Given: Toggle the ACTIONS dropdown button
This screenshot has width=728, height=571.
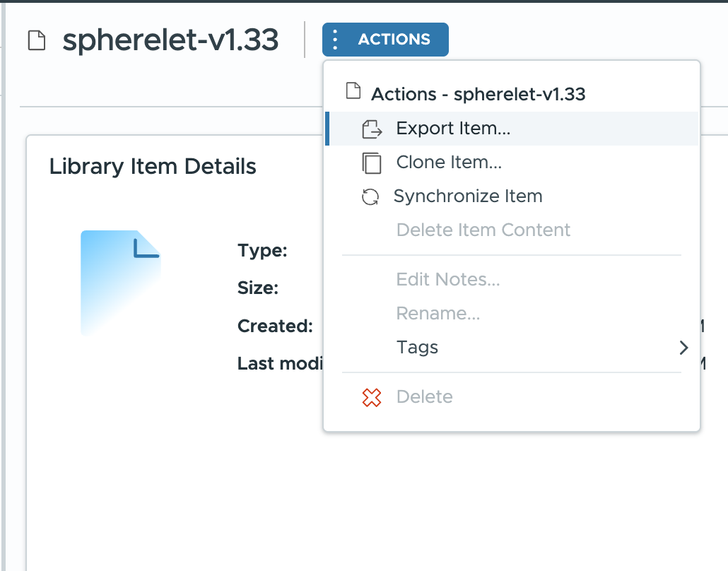Looking at the screenshot, I should pos(385,40).
